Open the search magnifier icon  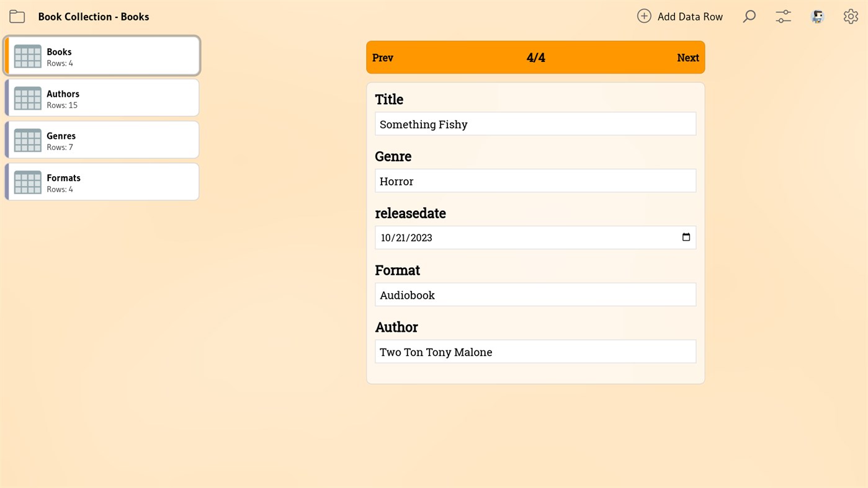749,16
